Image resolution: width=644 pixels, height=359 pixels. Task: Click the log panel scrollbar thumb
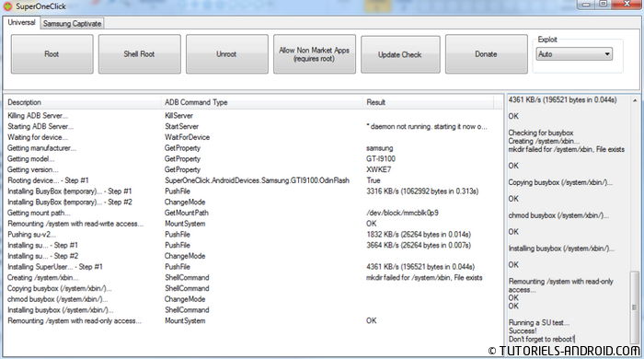tap(635, 307)
